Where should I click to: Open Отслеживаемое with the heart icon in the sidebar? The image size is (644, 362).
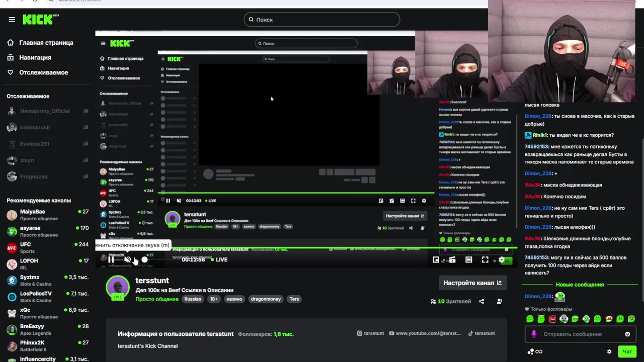(x=38, y=72)
